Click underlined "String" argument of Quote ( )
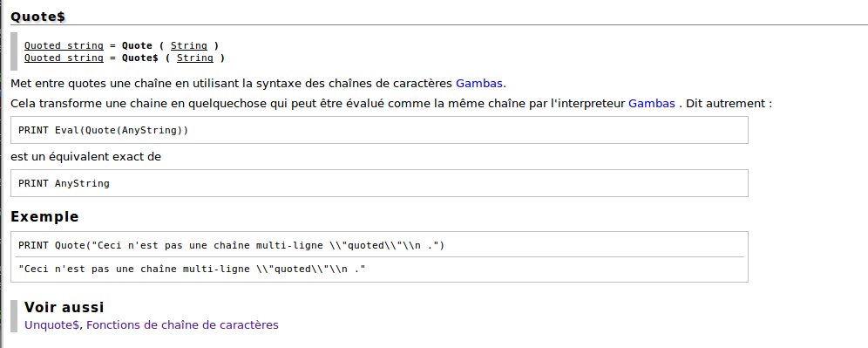This screenshot has height=348, width=868. (189, 45)
